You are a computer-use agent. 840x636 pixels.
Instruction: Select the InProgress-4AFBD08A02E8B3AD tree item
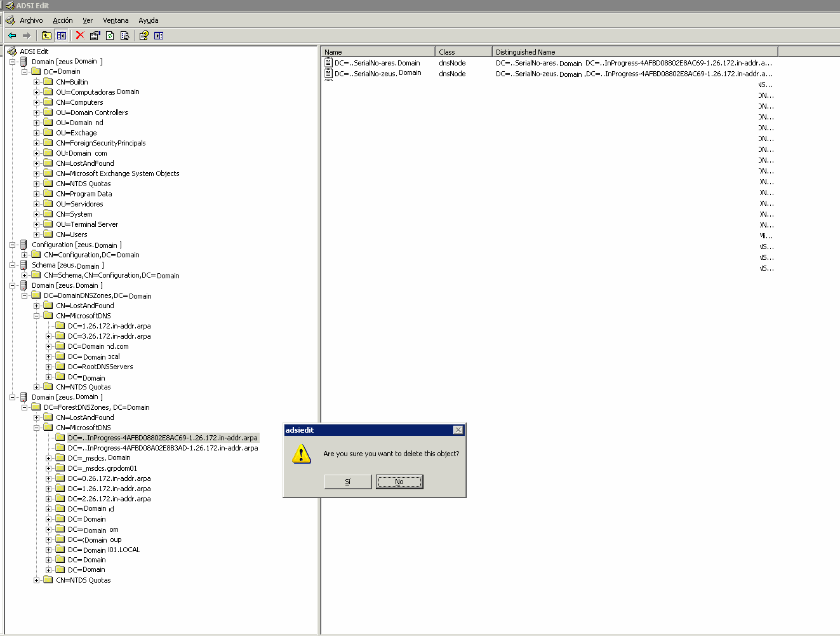coord(163,448)
